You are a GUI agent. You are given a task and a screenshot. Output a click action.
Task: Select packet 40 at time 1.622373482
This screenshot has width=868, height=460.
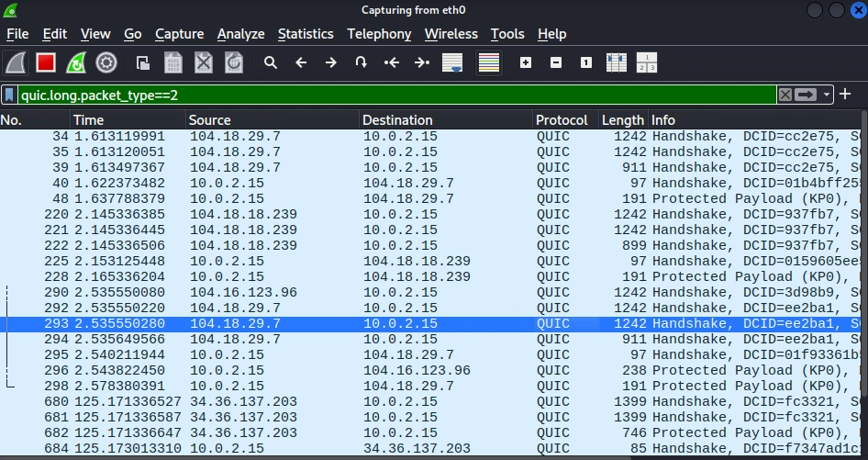(x=430, y=183)
